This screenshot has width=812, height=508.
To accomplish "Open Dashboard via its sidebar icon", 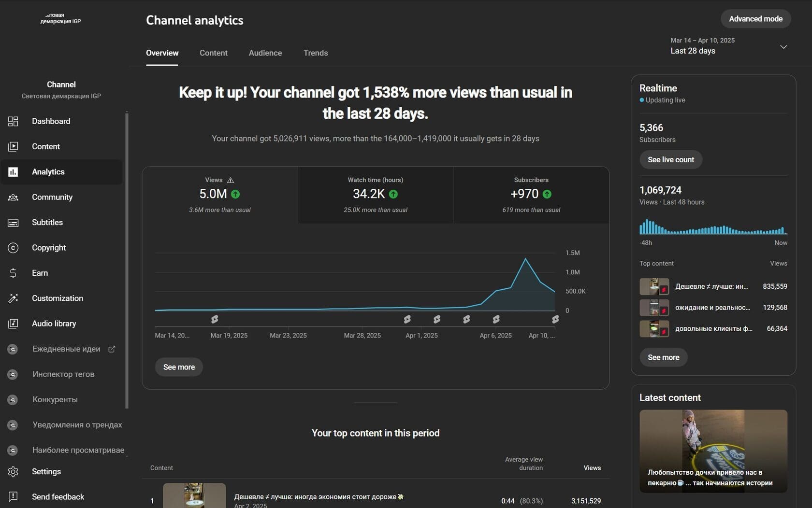I will tap(13, 121).
